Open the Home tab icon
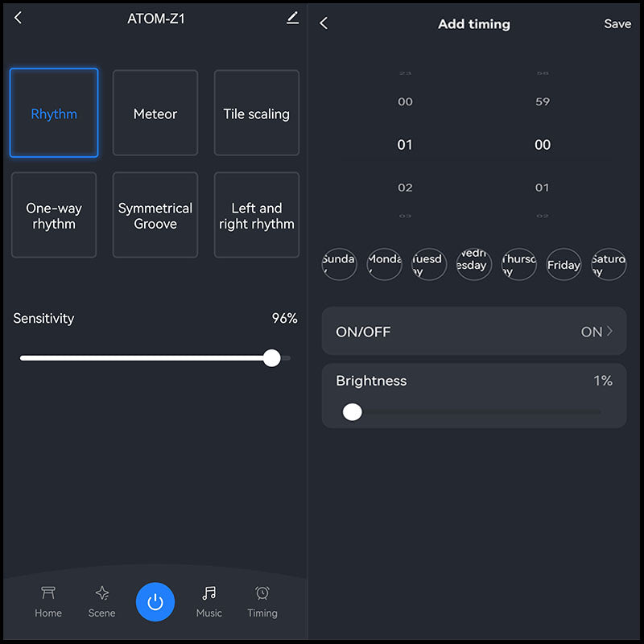 click(x=48, y=601)
